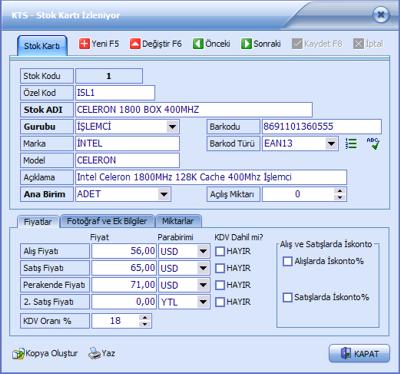Viewport: 400px width, 374px height.
Task: Enable Satışlarda İskonto% checkbox
Action: pyautogui.click(x=287, y=297)
